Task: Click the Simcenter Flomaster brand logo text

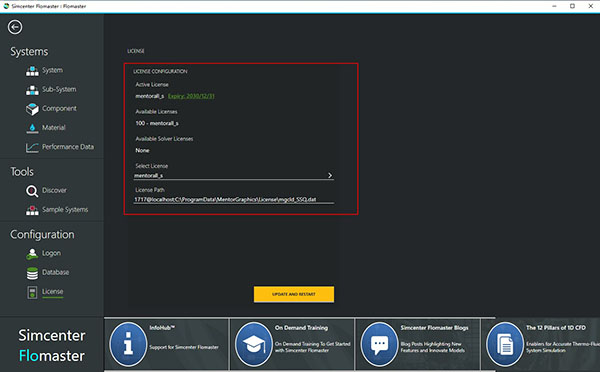Action: pyautogui.click(x=52, y=346)
